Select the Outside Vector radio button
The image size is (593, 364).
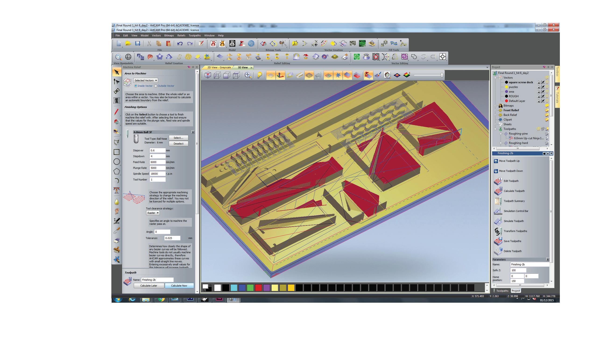pos(156,86)
